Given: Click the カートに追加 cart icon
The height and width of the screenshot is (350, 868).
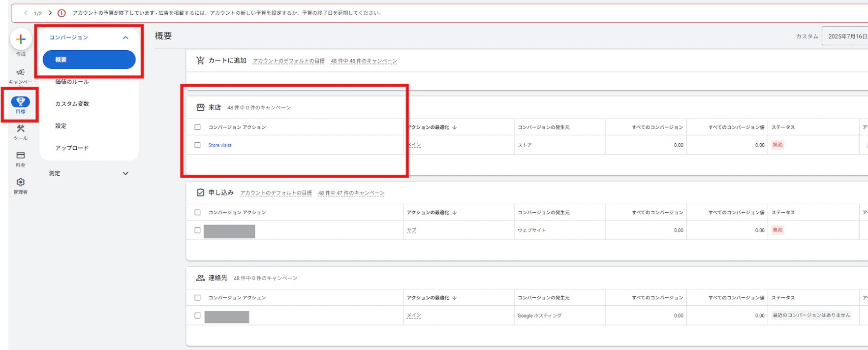Looking at the screenshot, I should point(200,61).
